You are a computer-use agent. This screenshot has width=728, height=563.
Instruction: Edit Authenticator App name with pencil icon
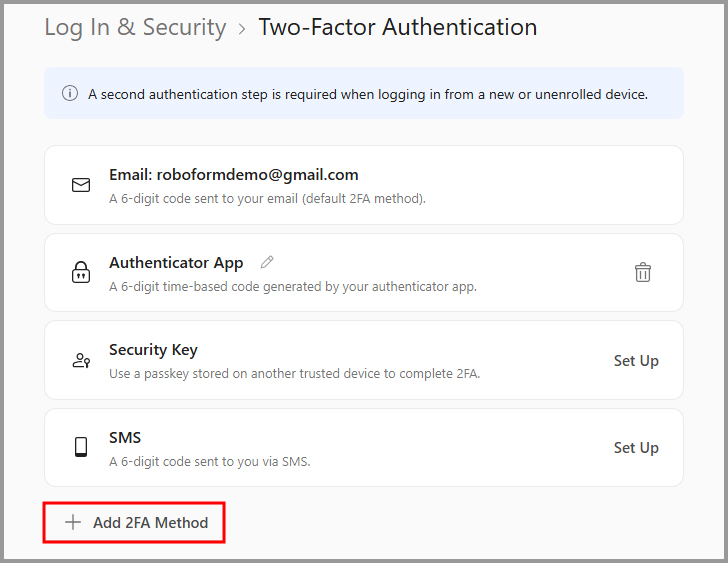coord(267,262)
